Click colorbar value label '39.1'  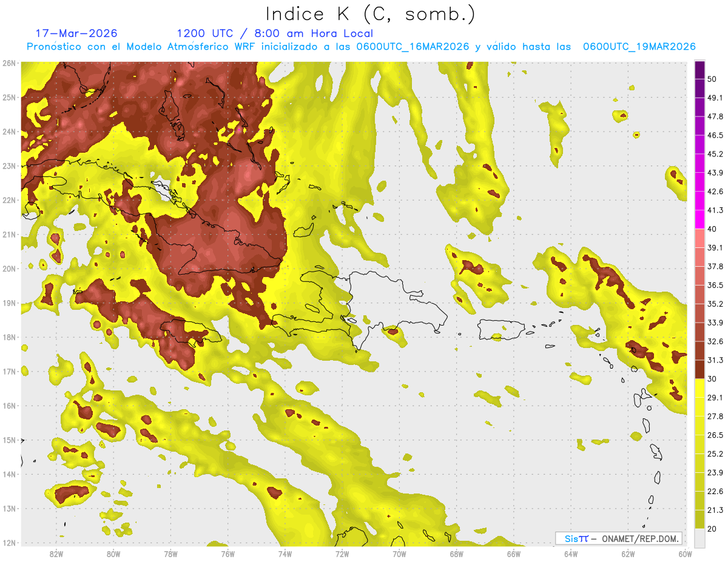point(715,248)
